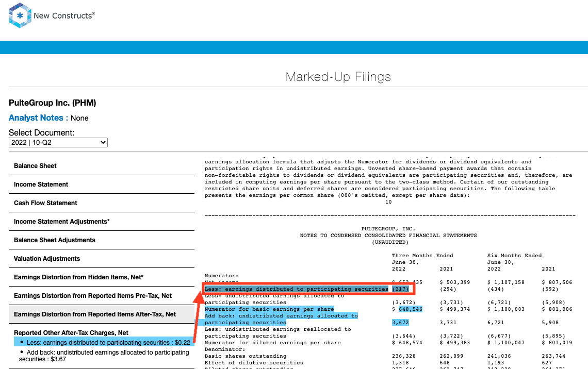
Task: Select Balance Sheet in the sidebar
Action: (102, 166)
